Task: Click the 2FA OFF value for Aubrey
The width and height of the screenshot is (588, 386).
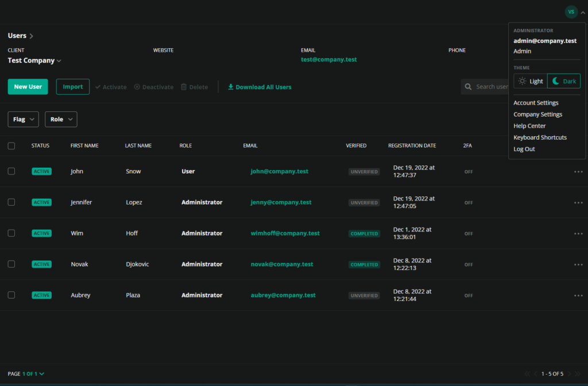Action: 469,296
